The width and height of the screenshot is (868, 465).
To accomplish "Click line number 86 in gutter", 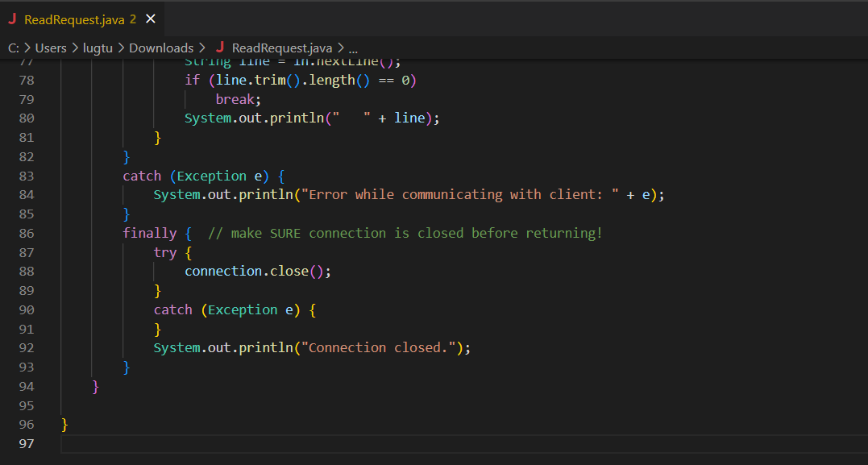I will click(x=27, y=233).
